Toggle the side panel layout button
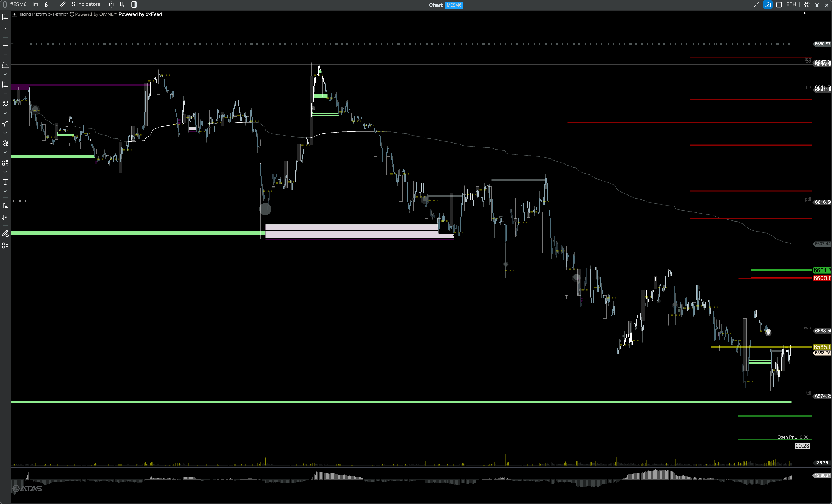The width and height of the screenshot is (832, 504). (x=134, y=4)
